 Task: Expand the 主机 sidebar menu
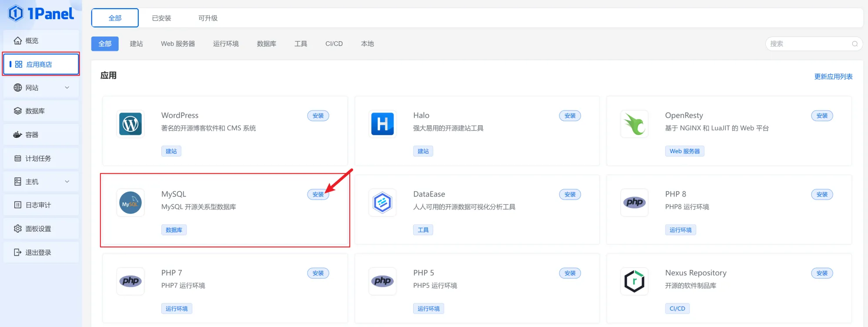click(41, 182)
